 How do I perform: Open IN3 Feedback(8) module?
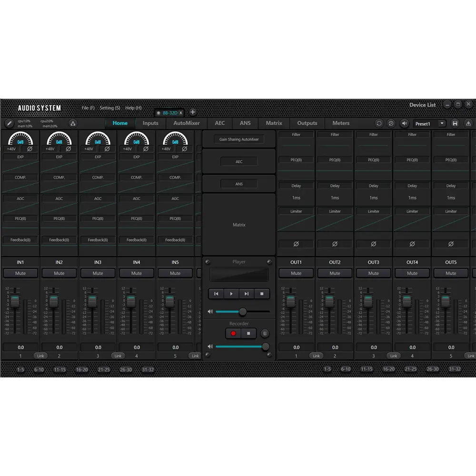98,240
